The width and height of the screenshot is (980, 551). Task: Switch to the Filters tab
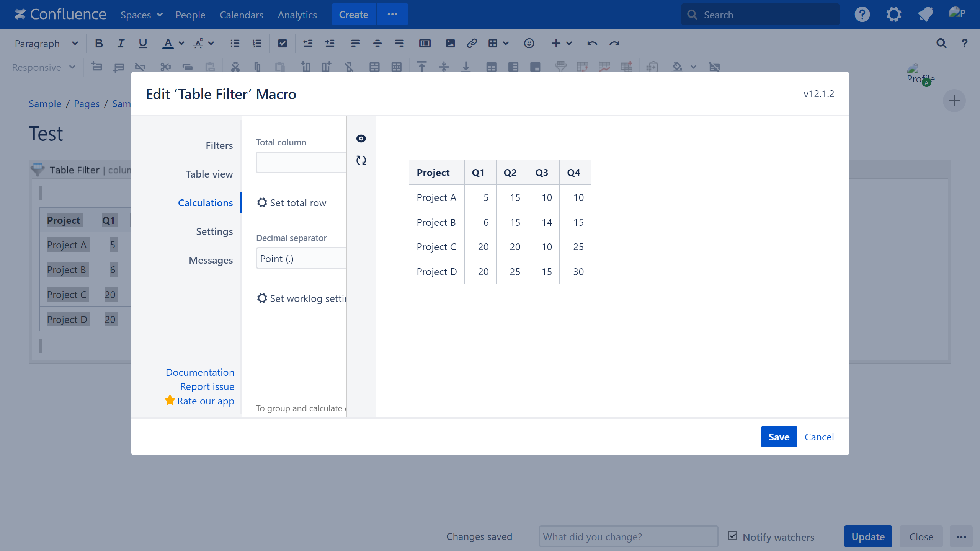click(219, 145)
